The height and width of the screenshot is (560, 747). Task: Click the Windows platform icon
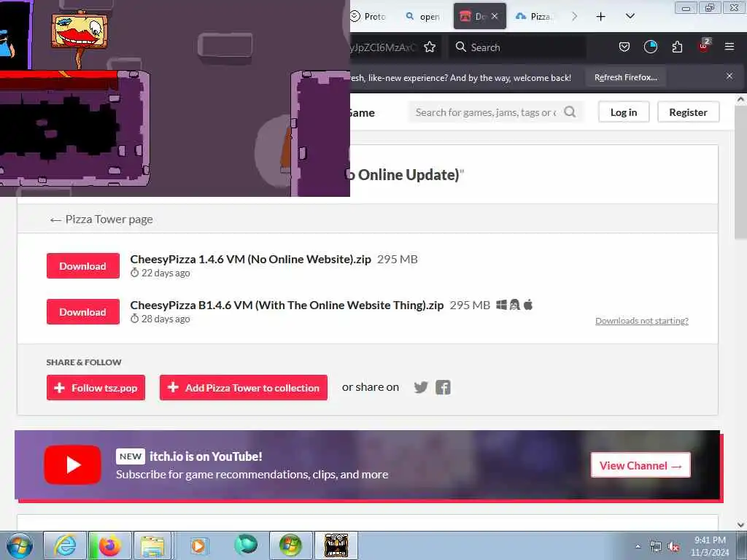point(501,305)
